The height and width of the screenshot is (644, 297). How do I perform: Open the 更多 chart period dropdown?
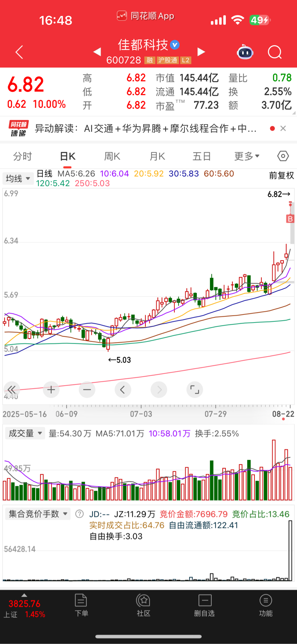click(x=247, y=156)
